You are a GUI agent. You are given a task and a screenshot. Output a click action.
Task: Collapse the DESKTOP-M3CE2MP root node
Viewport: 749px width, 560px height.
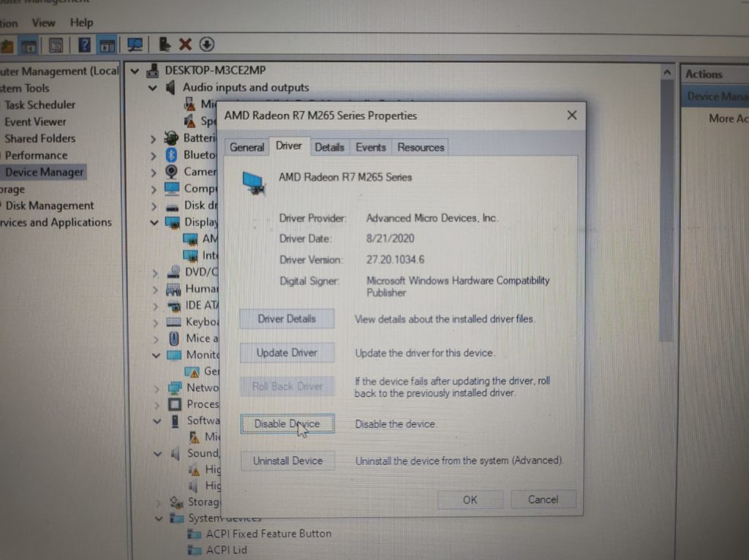135,71
